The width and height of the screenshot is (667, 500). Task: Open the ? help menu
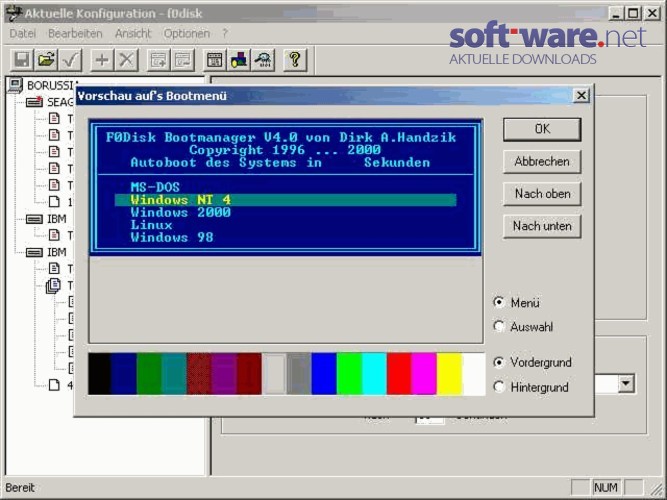point(225,33)
